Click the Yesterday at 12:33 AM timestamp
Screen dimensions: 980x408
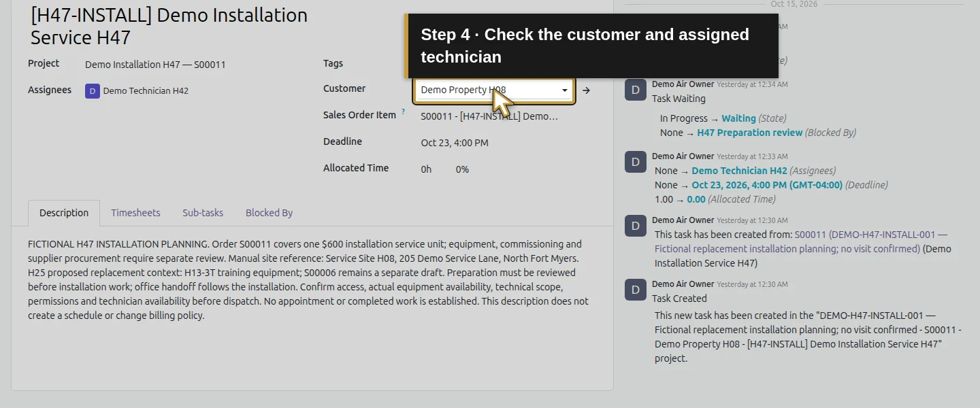752,156
